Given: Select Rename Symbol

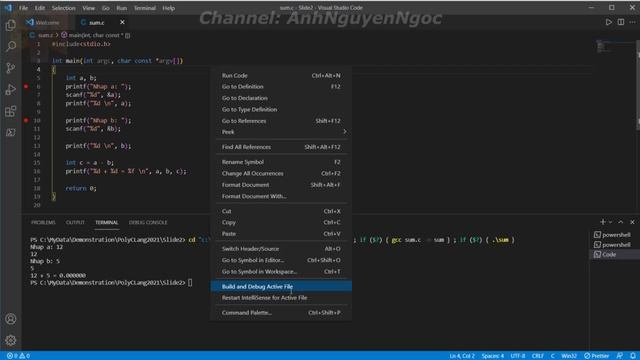Looking at the screenshot, I should point(281,162).
